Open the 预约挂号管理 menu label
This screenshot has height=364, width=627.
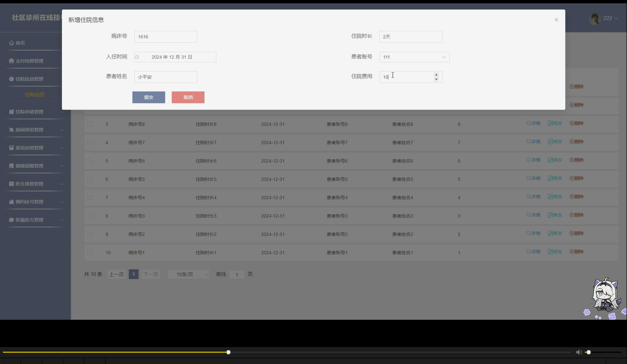click(x=29, y=202)
